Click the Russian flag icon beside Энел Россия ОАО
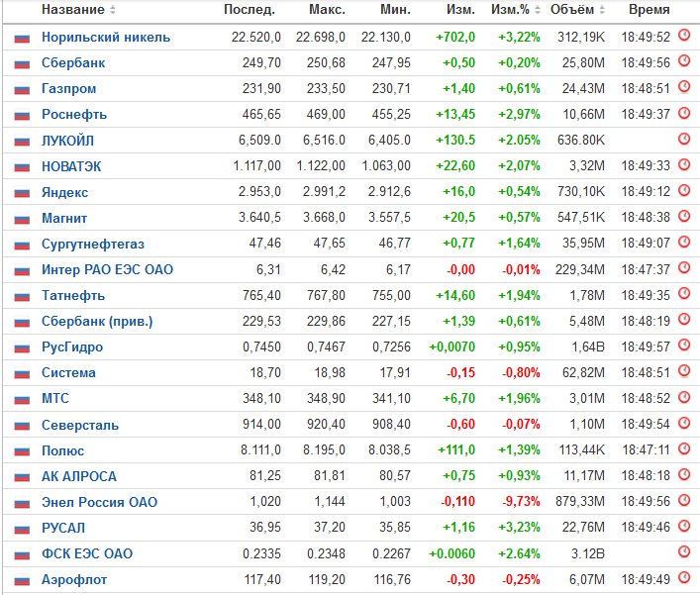The width and height of the screenshot is (700, 595). click(x=22, y=504)
